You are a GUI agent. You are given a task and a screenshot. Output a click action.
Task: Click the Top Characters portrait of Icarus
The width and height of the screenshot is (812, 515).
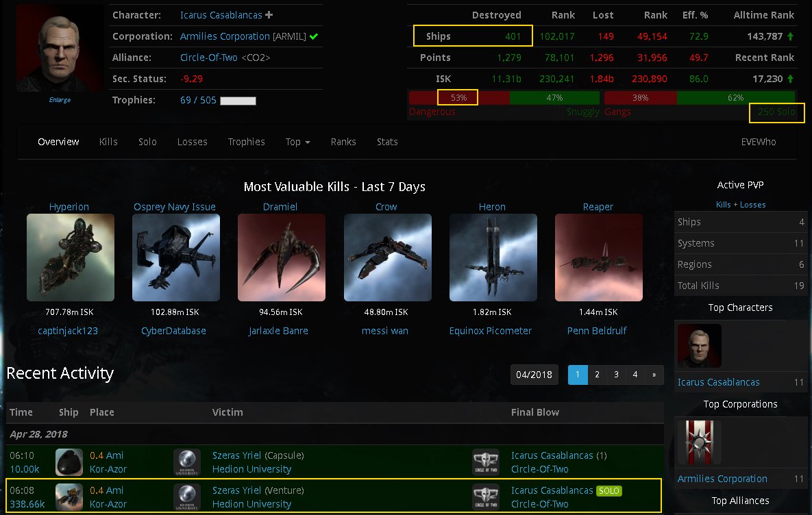pyautogui.click(x=700, y=346)
